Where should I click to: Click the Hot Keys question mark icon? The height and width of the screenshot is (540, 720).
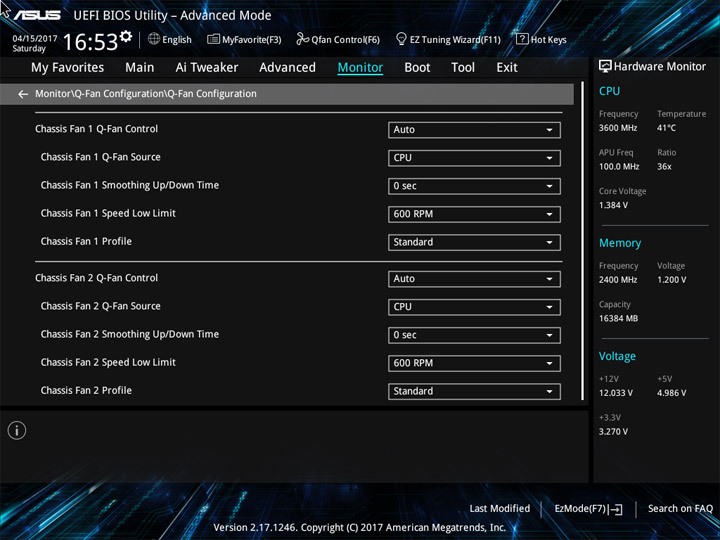(x=522, y=39)
